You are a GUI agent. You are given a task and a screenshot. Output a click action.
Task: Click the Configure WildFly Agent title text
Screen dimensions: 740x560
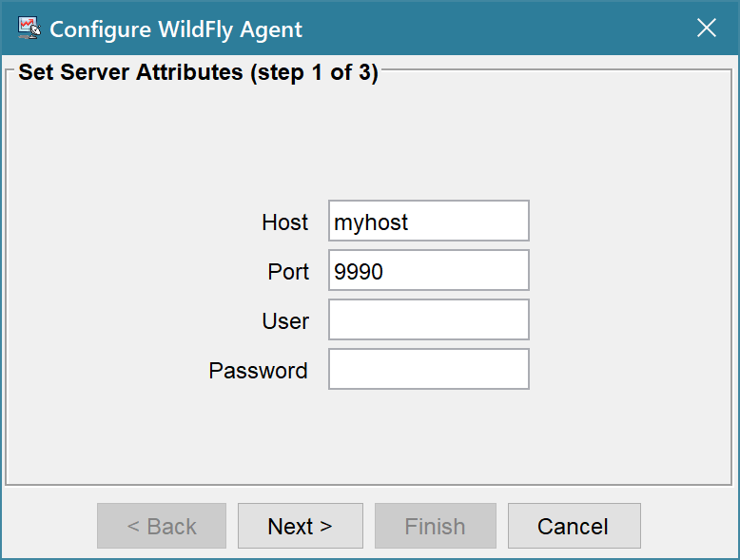[x=176, y=29]
